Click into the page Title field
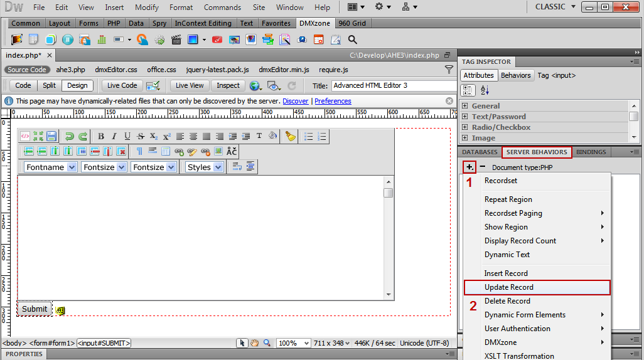Image resolution: width=644 pixels, height=360 pixels. (394, 85)
